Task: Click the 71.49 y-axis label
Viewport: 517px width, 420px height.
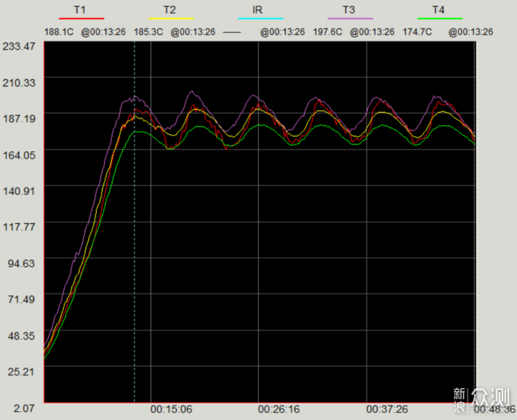Action: pos(21,299)
